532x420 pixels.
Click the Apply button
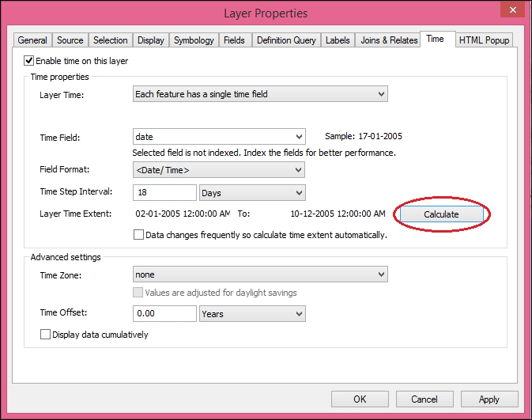tap(489, 399)
